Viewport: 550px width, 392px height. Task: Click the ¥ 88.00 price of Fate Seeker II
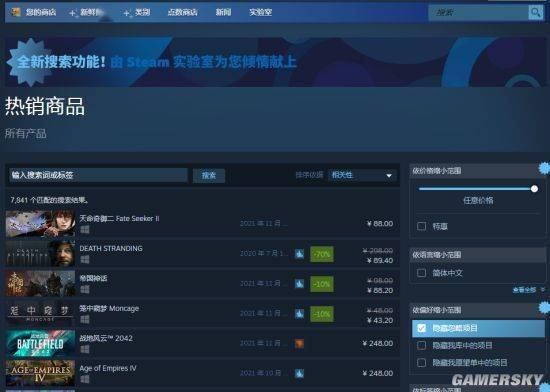tap(380, 224)
